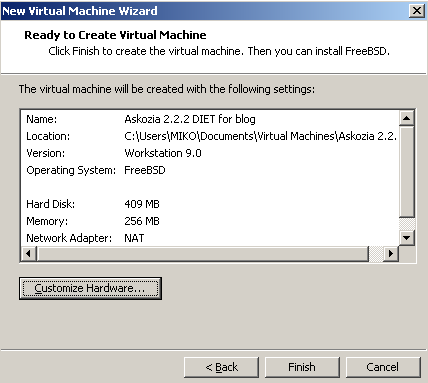Click the 'Hard Disk:' label

click(x=51, y=204)
